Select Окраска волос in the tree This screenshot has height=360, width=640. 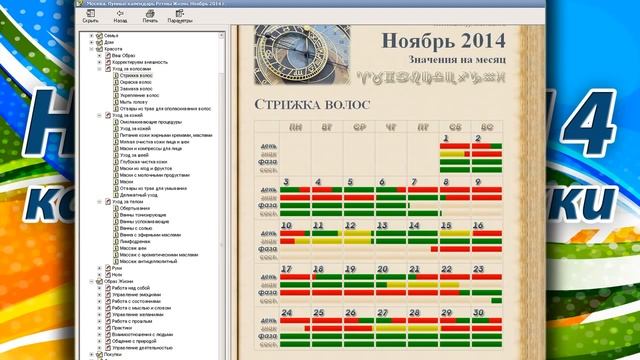point(136,82)
